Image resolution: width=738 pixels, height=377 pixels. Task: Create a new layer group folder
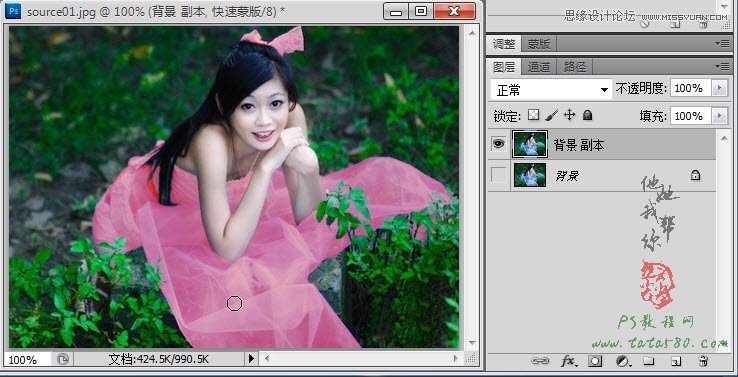point(649,361)
